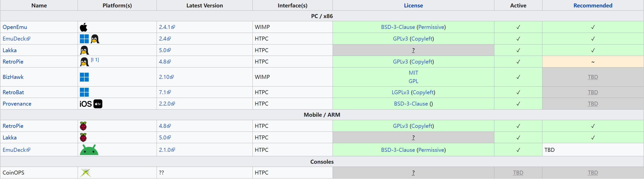Click the iOS icon in Provenance row
The height and width of the screenshot is (179, 644).
(x=86, y=104)
